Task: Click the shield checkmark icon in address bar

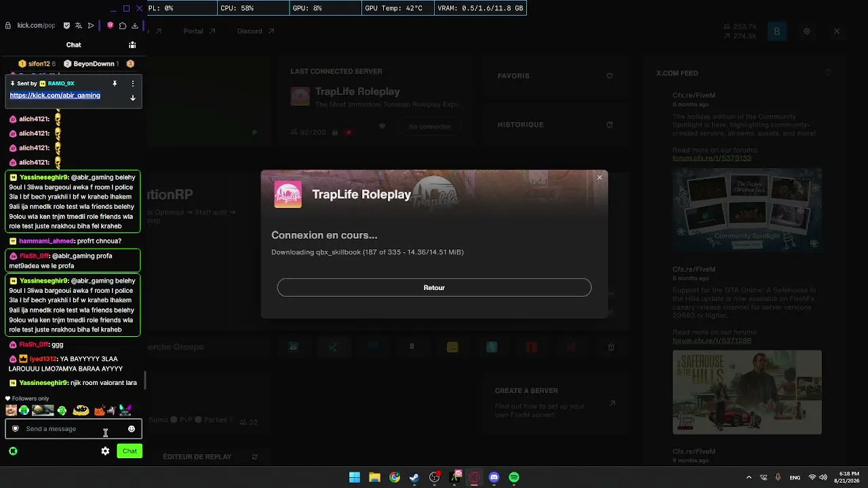Action: click(66, 26)
